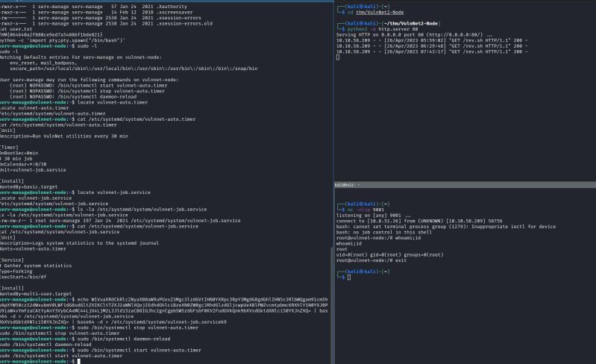Screen dimensions: 596x364
Task: Click the 'WantedBy=basic.target' line
Action: [x=28, y=186]
